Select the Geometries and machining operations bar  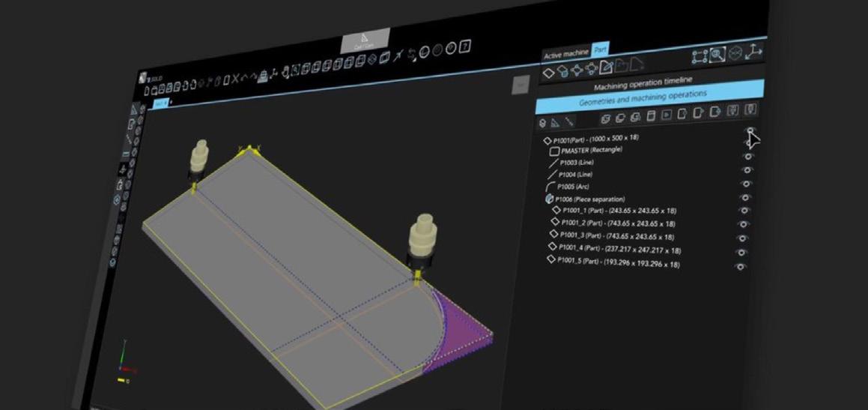(651, 97)
